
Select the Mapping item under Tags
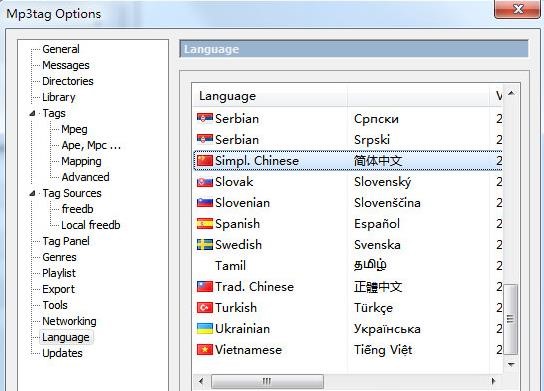(82, 161)
